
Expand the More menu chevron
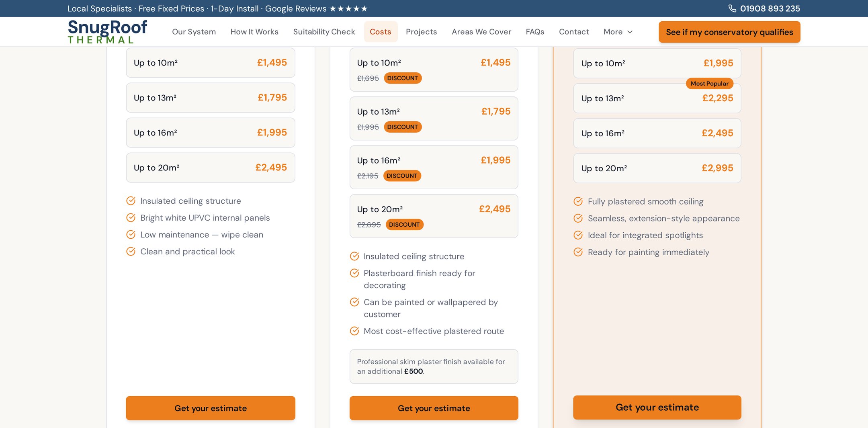pos(630,32)
